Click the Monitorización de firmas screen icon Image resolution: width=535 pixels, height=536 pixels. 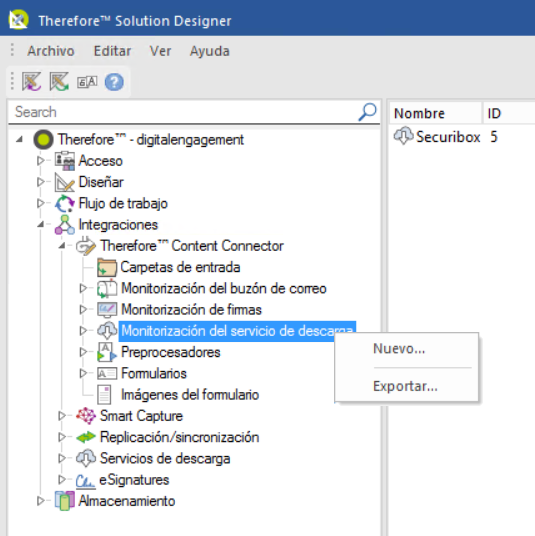pos(107,310)
